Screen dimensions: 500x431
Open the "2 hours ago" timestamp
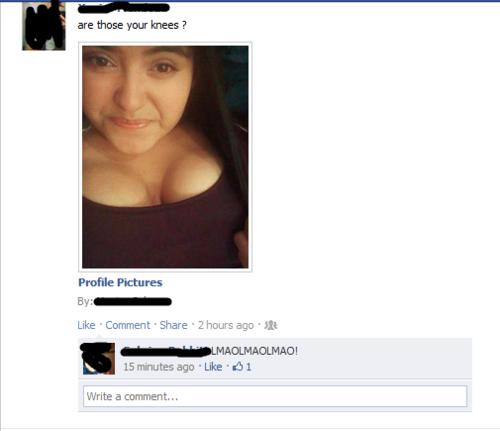226,325
